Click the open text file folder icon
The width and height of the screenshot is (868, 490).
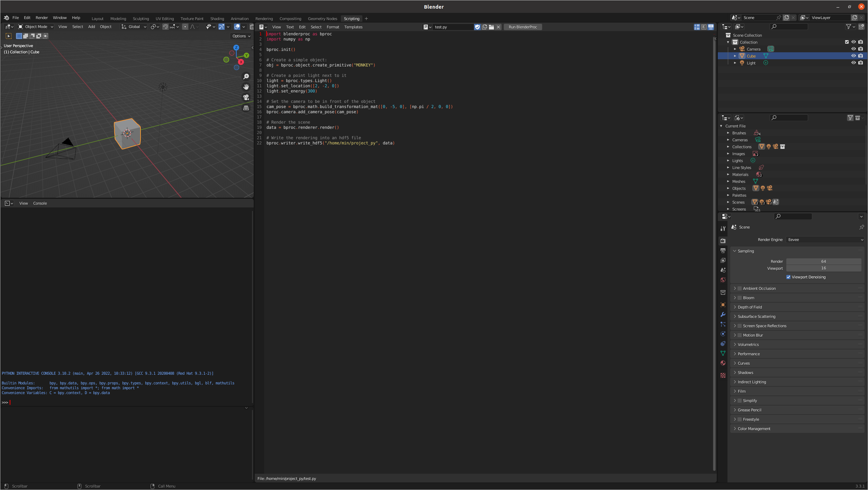[491, 27]
